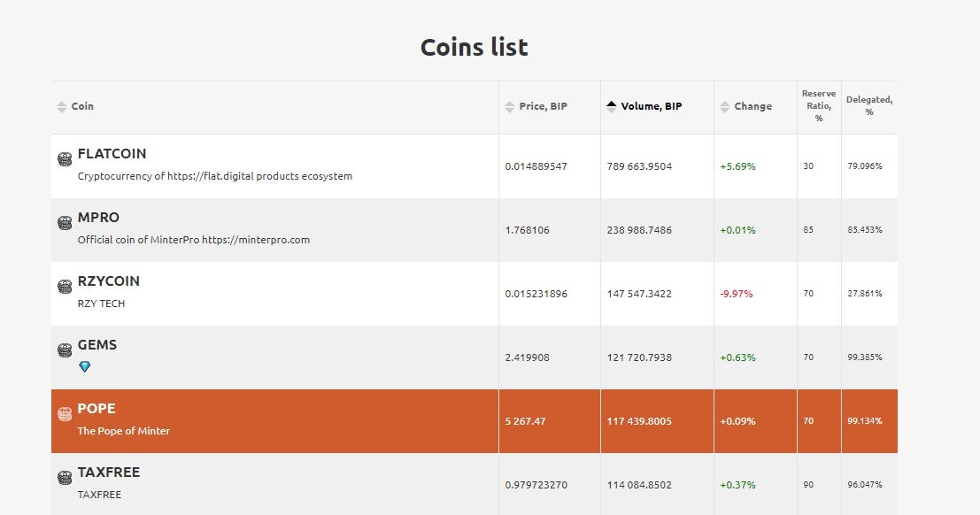Sort by Change column arrows
This screenshot has height=515, width=980.
(724, 107)
